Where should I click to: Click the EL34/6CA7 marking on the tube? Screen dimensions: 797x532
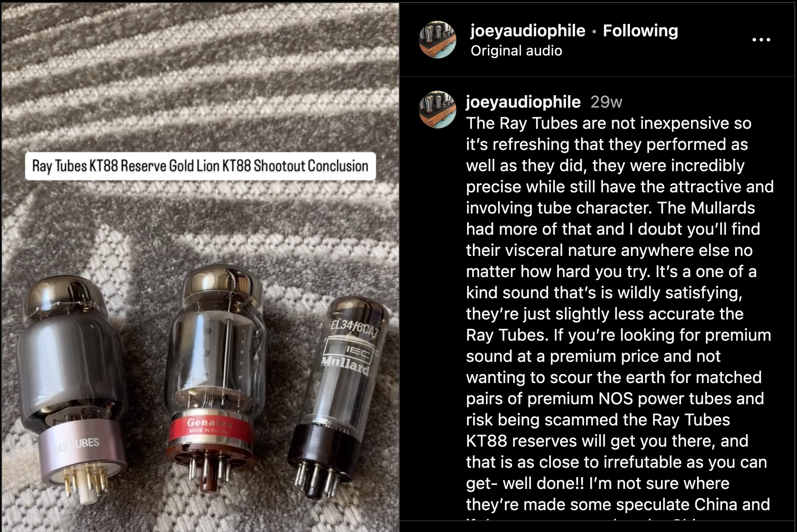click(354, 329)
